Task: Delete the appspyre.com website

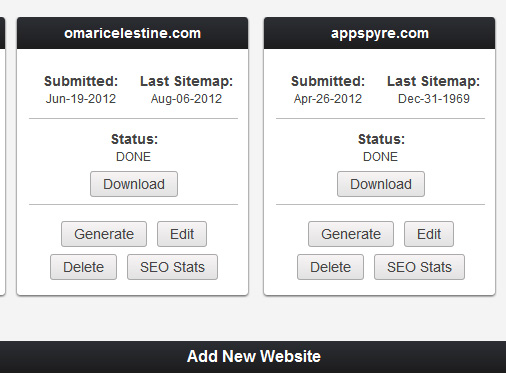Action: (x=330, y=267)
